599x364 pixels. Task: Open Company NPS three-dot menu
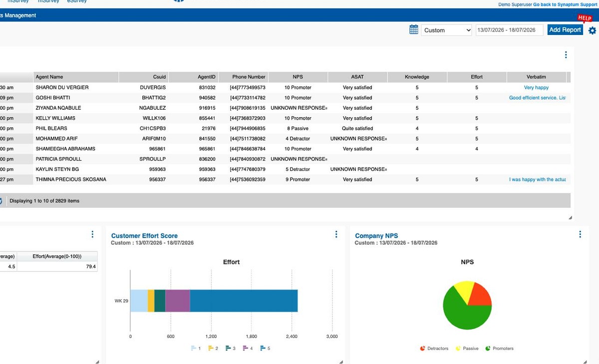[580, 234]
